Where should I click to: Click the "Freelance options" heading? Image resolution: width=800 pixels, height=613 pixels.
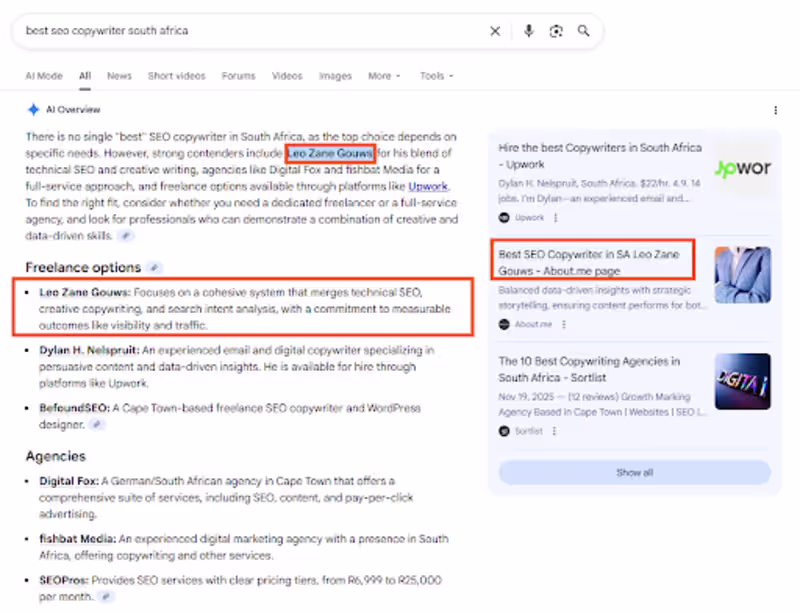click(83, 267)
